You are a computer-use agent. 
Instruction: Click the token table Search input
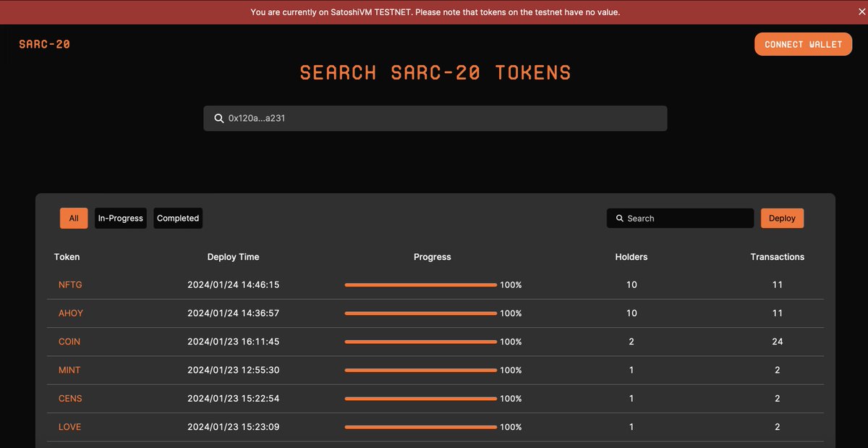pyautogui.click(x=680, y=218)
